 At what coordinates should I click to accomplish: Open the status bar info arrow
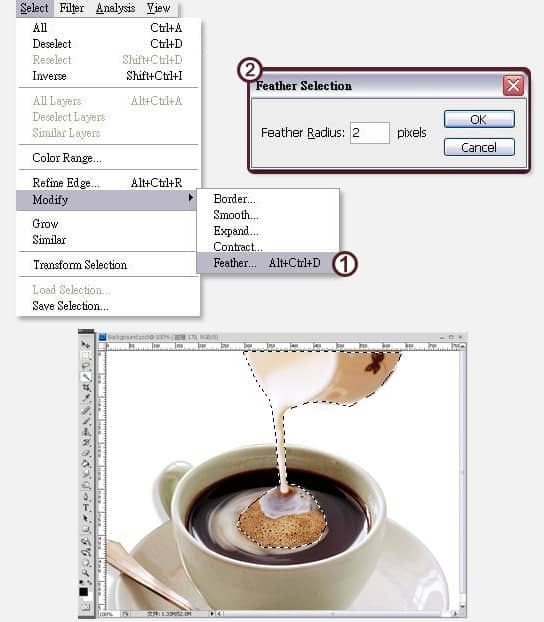point(212,614)
